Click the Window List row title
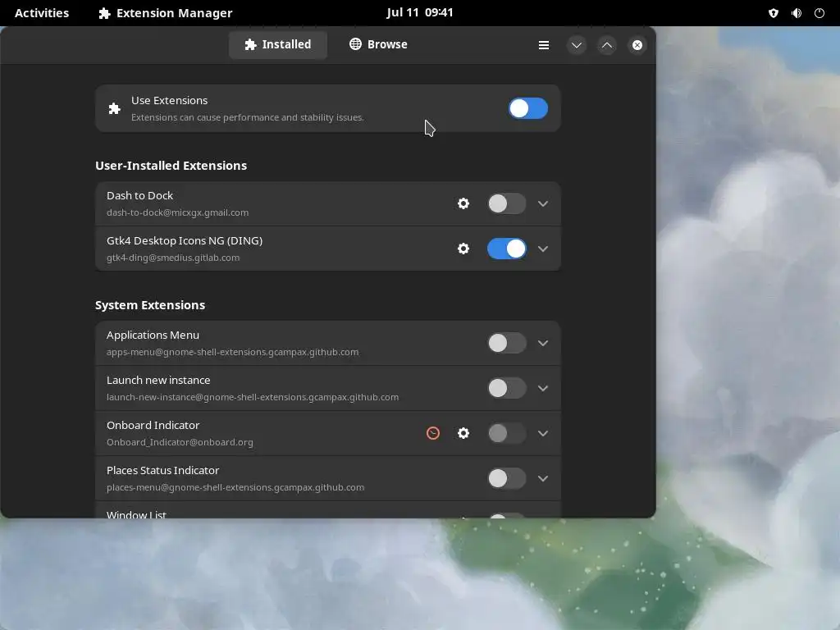Screen dimensions: 840x630 (x=136, y=514)
